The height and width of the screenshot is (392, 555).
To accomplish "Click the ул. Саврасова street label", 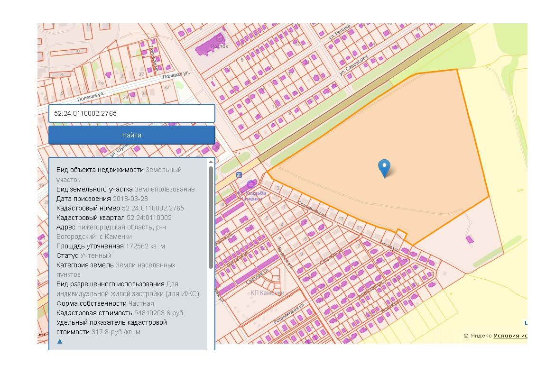I will pyautogui.click(x=353, y=65).
